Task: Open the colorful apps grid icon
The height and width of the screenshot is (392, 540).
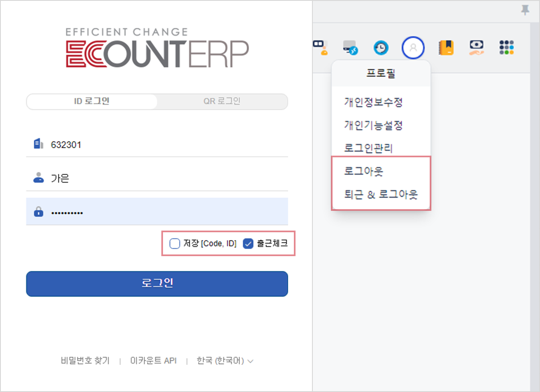Action: (507, 47)
